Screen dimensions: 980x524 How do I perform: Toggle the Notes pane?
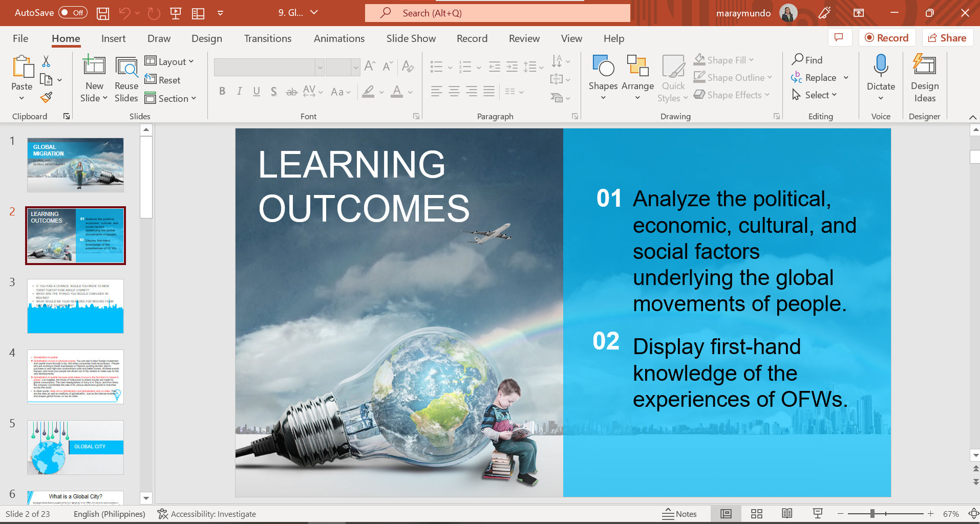click(679, 514)
